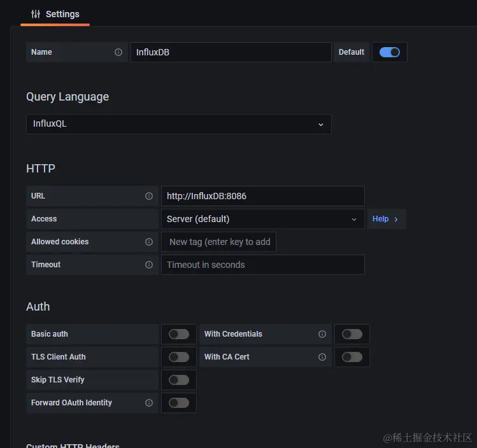Show info tooltip for Forward OAuth Identity
The width and height of the screenshot is (477, 448).
[149, 403]
